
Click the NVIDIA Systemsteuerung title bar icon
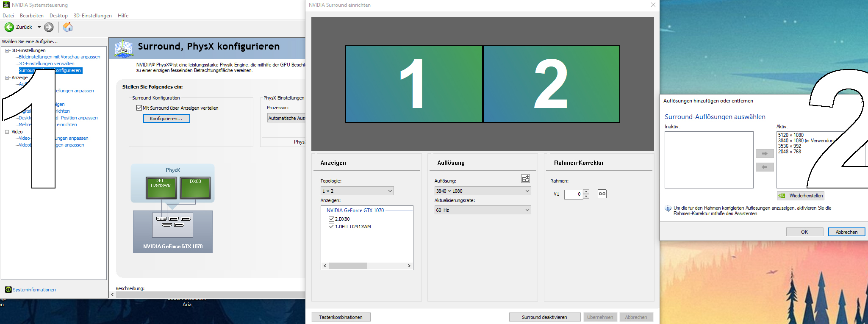tap(6, 5)
